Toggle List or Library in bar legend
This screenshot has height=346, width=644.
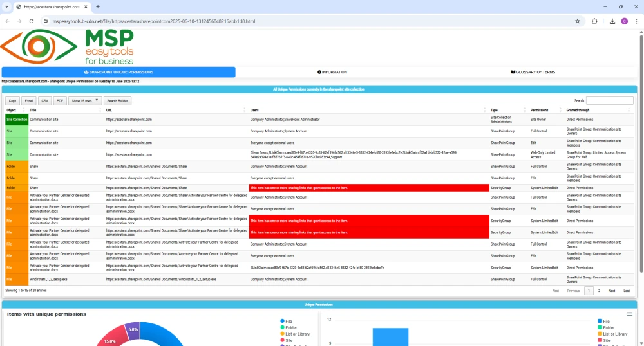(613, 334)
